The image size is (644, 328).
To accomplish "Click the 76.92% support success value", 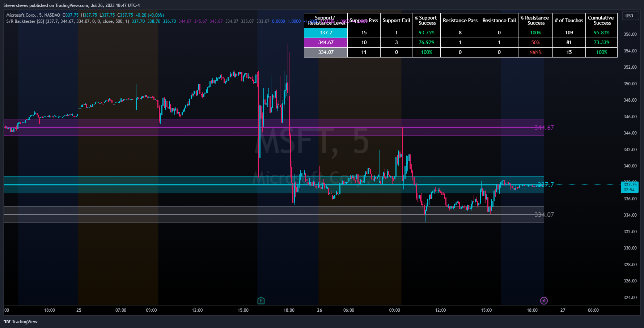I will 427,42.
